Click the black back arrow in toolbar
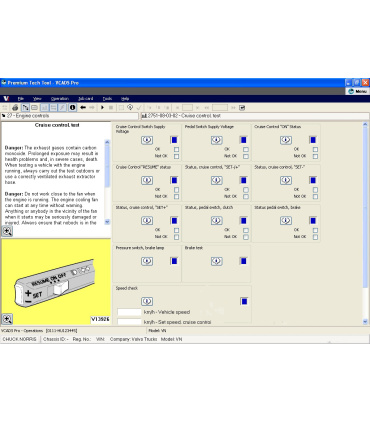This screenshot has height=423, width=370. point(83,108)
